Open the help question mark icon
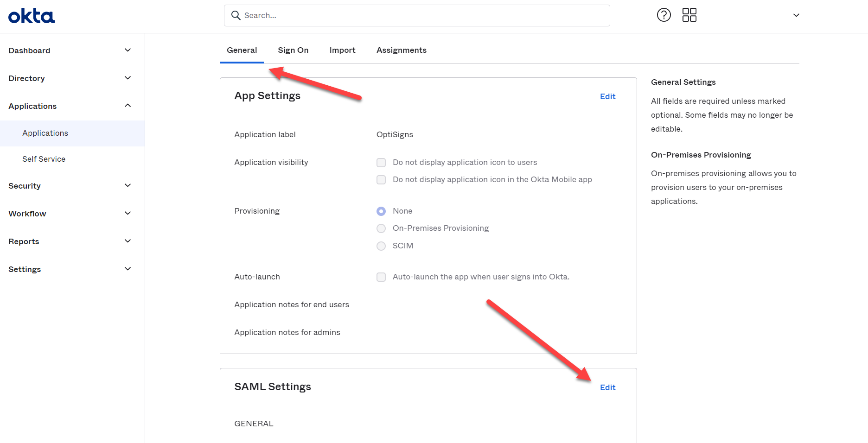The width and height of the screenshot is (868, 443). click(x=664, y=15)
